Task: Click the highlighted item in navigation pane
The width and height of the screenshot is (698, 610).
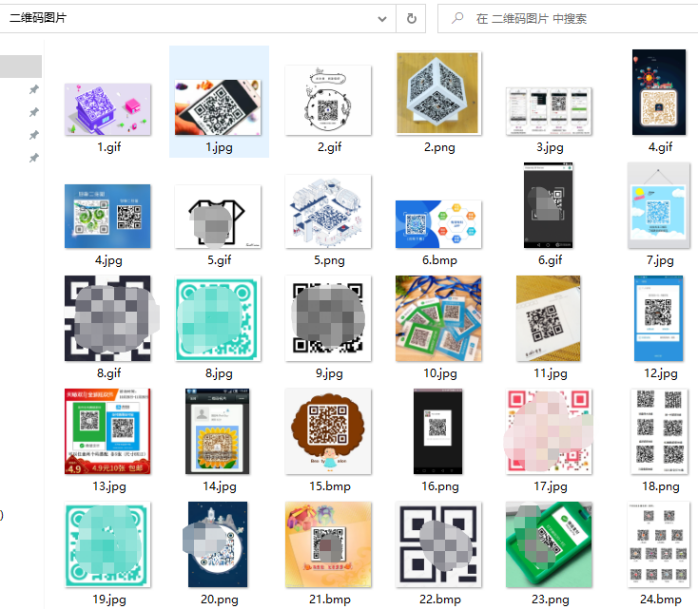Action: [x=21, y=66]
